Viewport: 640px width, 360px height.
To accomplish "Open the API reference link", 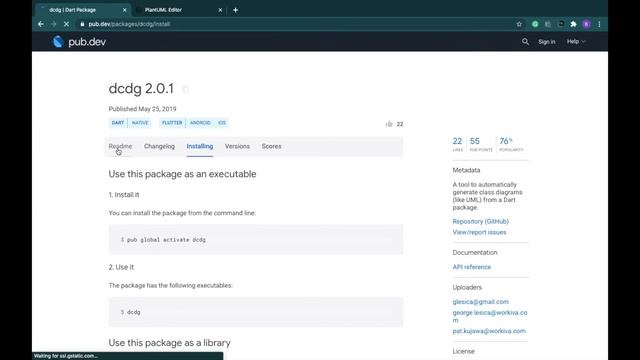I will pos(472,267).
